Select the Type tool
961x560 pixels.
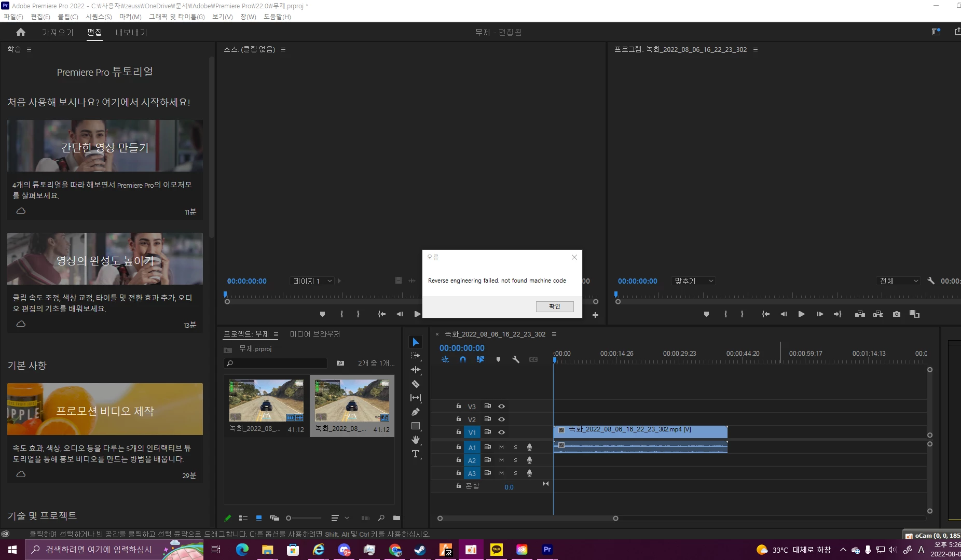416,454
